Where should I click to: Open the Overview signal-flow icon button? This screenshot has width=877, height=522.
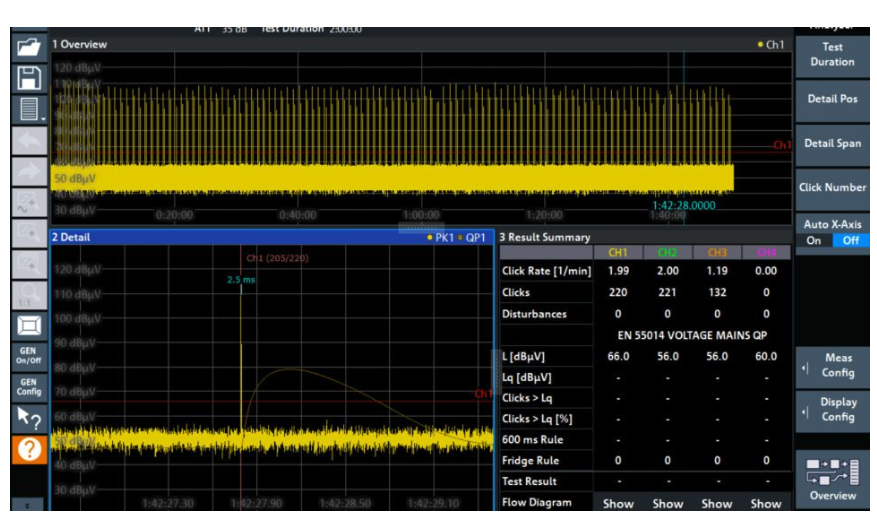[832, 480]
